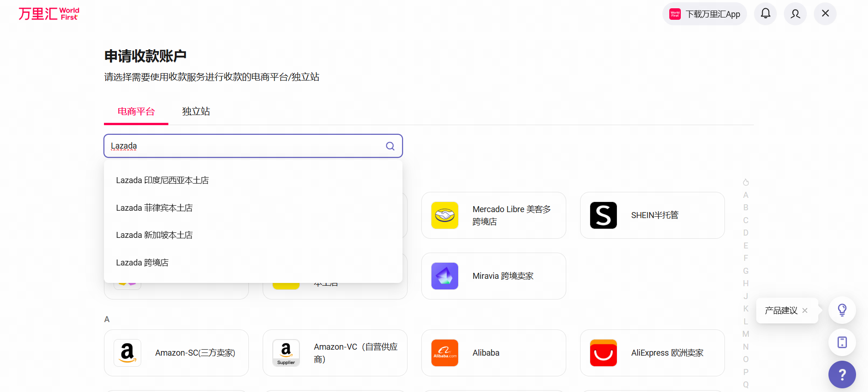Viewport: 868px width, 392px height.
Task: Choose Mercado Libre 美客多跨境店 card text
Action: pos(512,215)
